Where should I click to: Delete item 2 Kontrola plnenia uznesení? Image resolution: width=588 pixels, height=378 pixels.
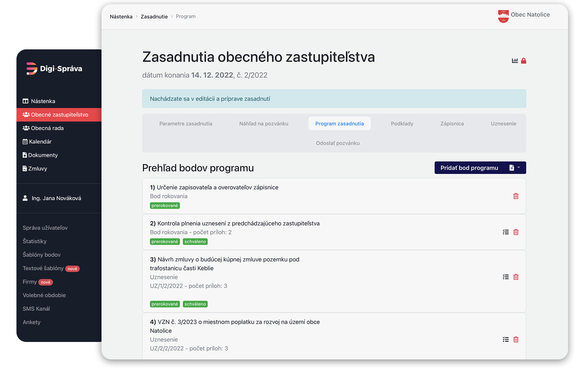point(516,232)
